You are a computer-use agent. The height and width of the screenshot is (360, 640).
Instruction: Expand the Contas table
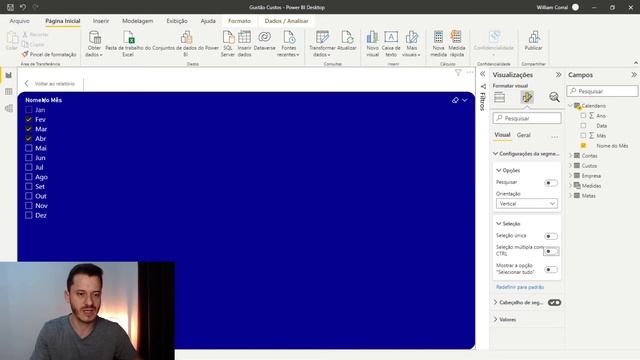tap(571, 156)
